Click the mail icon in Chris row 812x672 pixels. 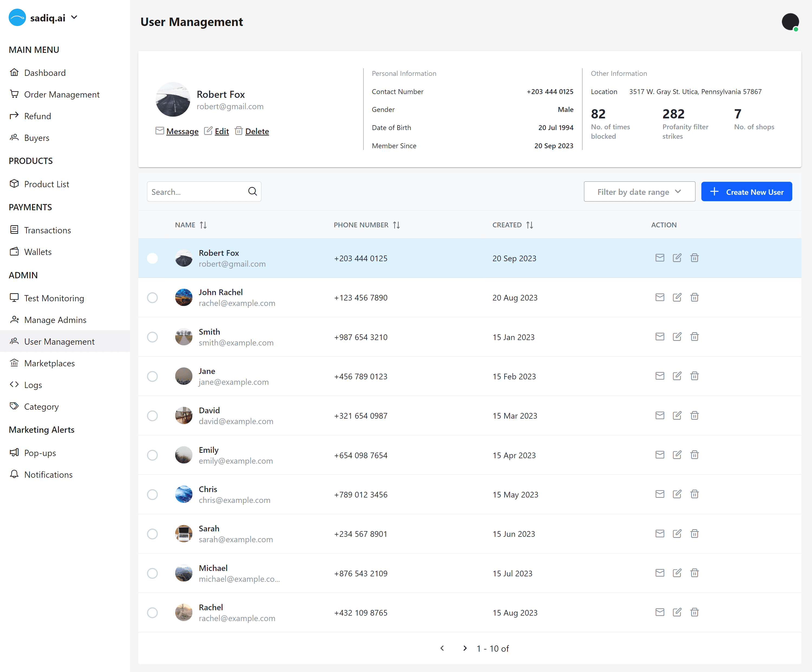point(660,494)
